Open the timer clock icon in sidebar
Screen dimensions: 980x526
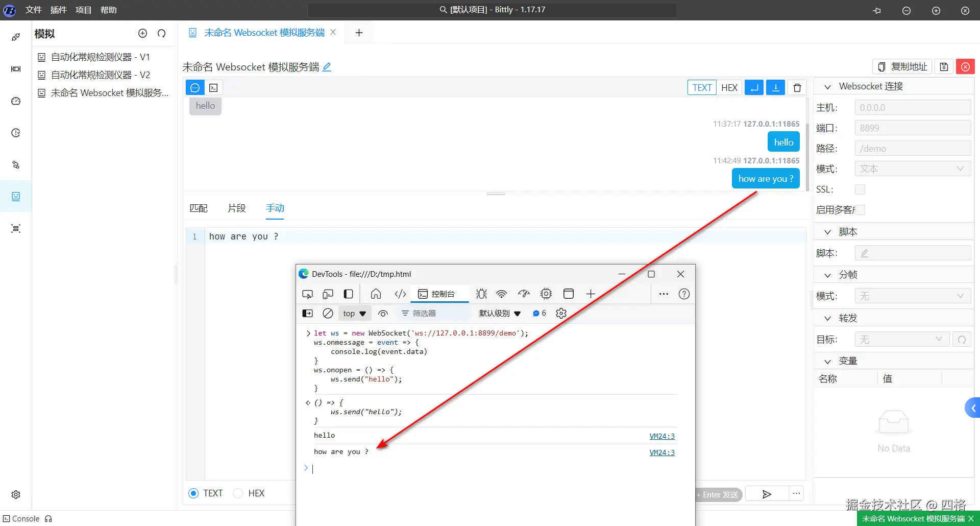[x=16, y=133]
